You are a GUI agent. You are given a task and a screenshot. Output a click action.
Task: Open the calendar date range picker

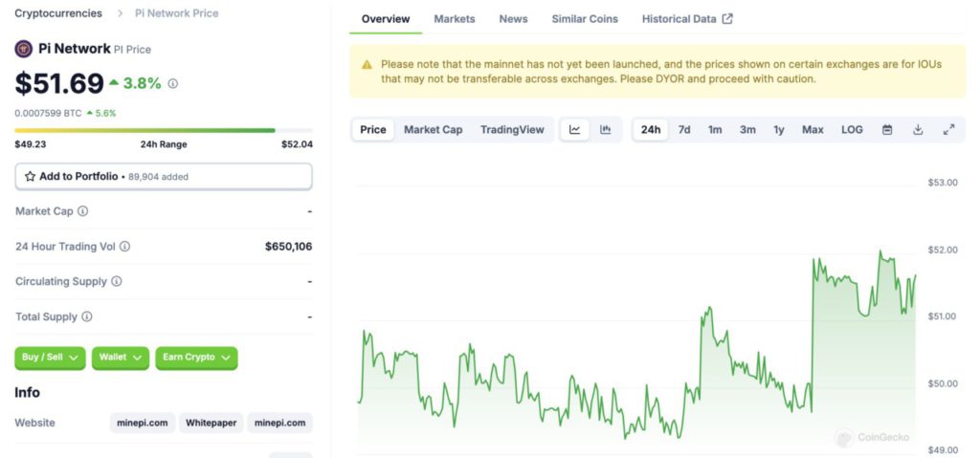click(x=887, y=130)
